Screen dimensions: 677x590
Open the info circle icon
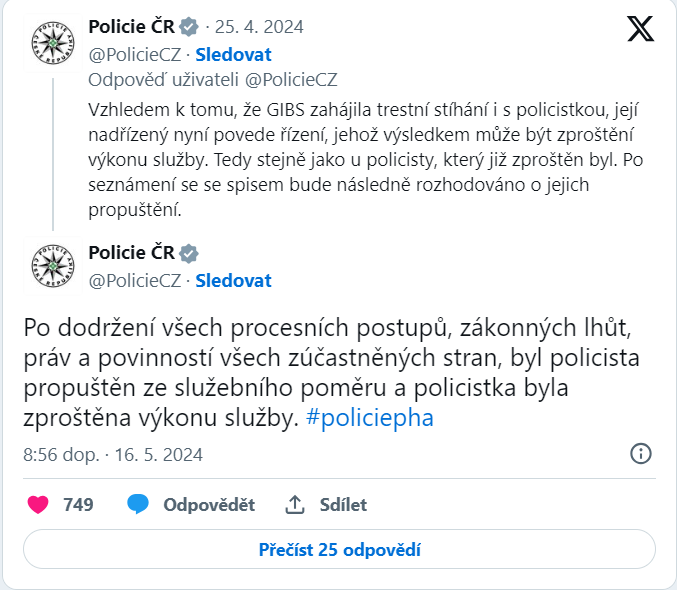coord(641,454)
